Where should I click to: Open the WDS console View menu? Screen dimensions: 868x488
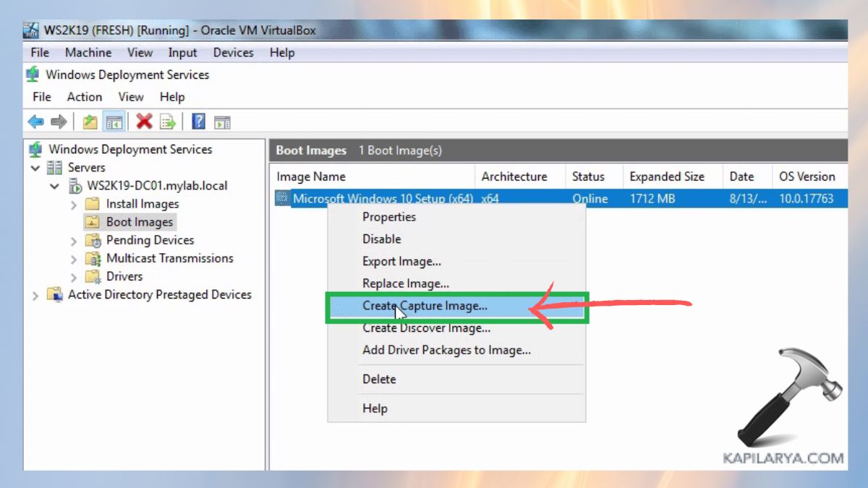(131, 96)
